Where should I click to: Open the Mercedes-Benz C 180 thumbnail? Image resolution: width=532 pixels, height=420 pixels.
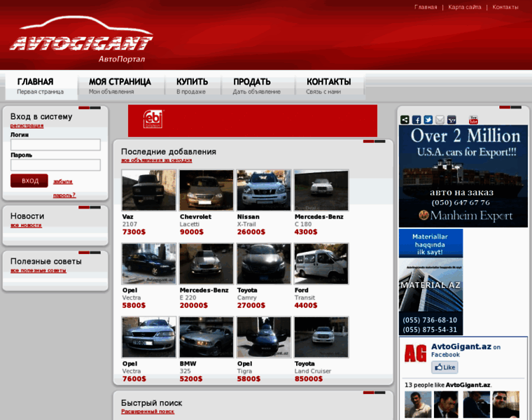tap(321, 190)
